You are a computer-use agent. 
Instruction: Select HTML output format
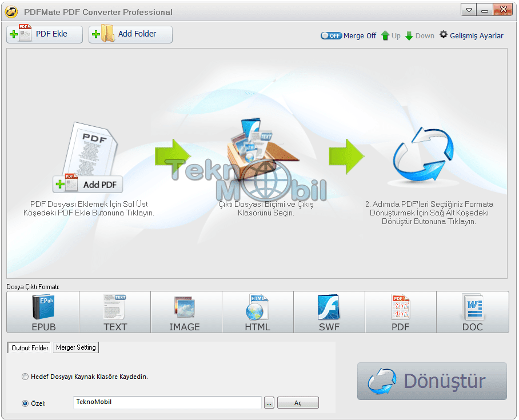point(258,312)
